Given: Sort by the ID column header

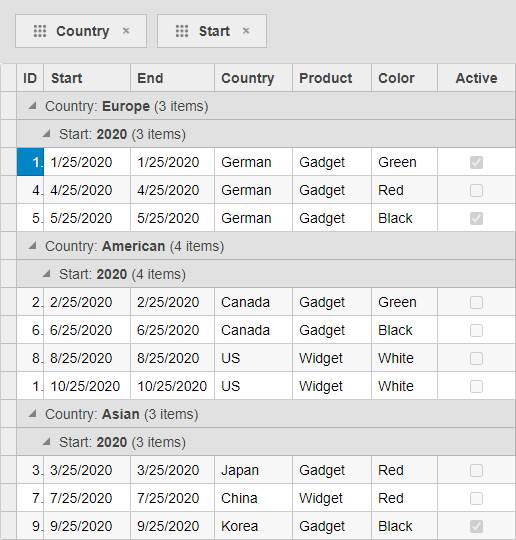Looking at the screenshot, I should 30,78.
